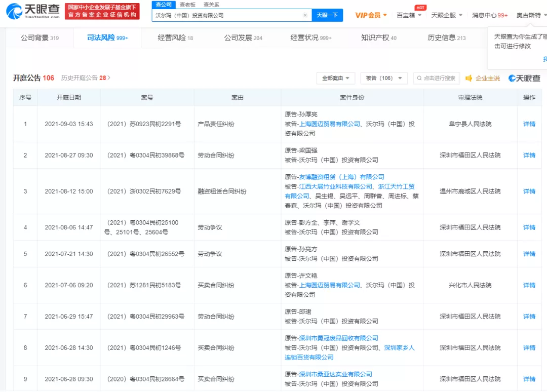
Task: Expand the 被告 (106) dropdown
Action: coord(384,79)
